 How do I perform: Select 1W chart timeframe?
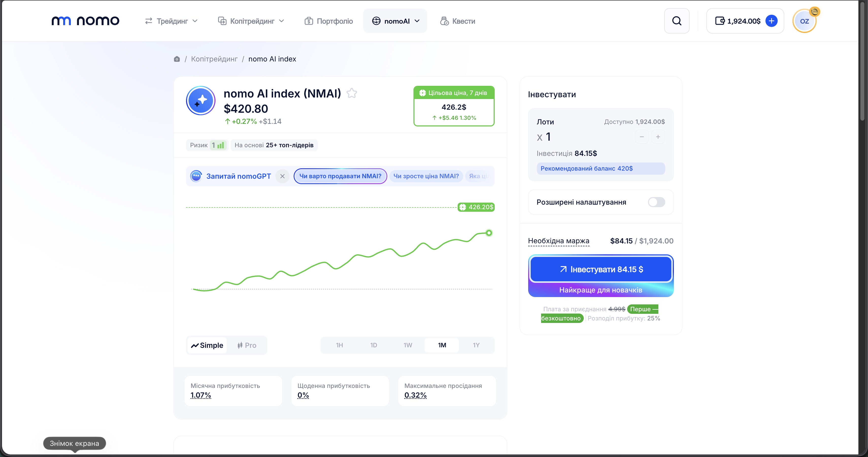tap(408, 345)
